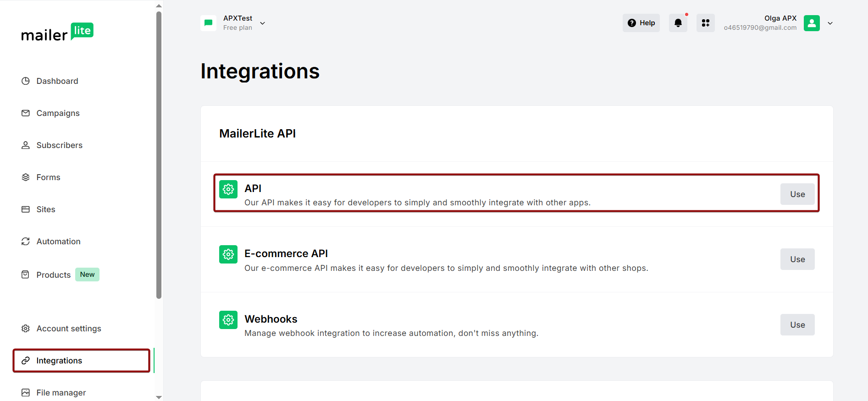Expand the APXTest account switcher chevron

[263, 23]
